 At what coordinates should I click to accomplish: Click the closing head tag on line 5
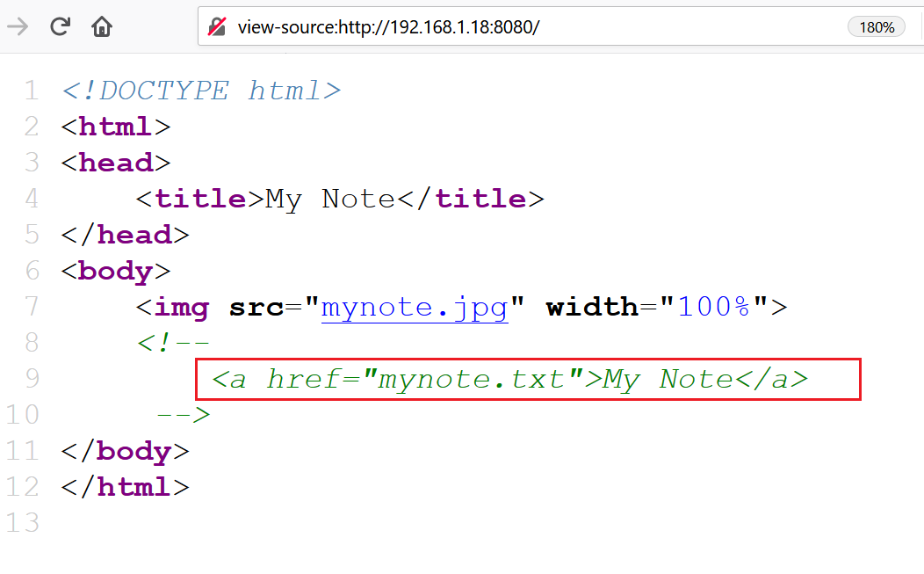pyautogui.click(x=125, y=235)
